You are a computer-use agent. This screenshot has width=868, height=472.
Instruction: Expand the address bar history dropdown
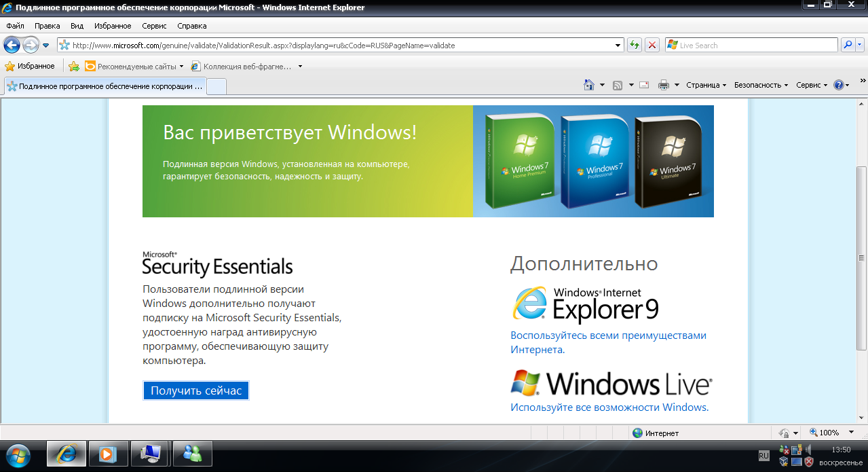[x=618, y=46]
